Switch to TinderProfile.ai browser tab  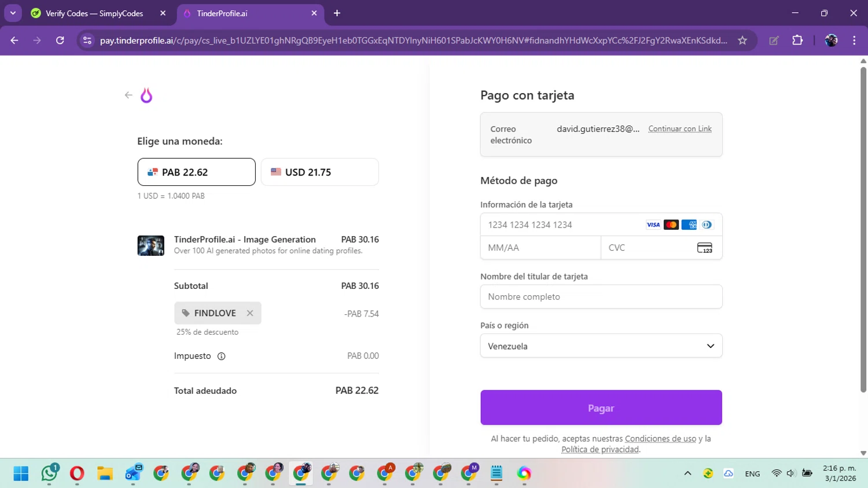click(249, 13)
